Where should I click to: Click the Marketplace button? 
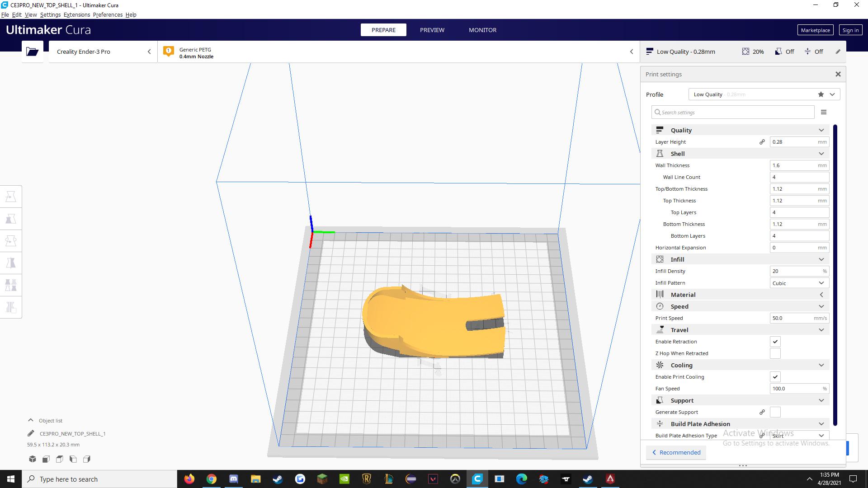click(815, 30)
